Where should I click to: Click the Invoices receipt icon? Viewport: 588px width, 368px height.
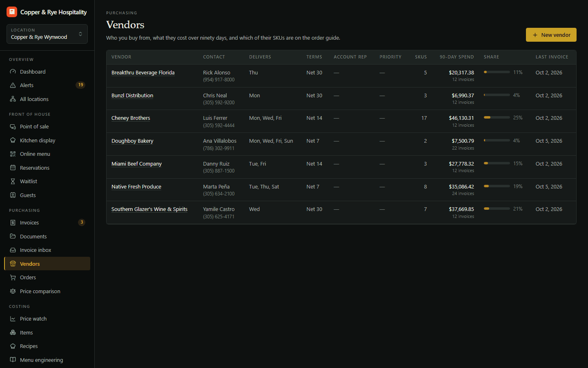[13, 222]
